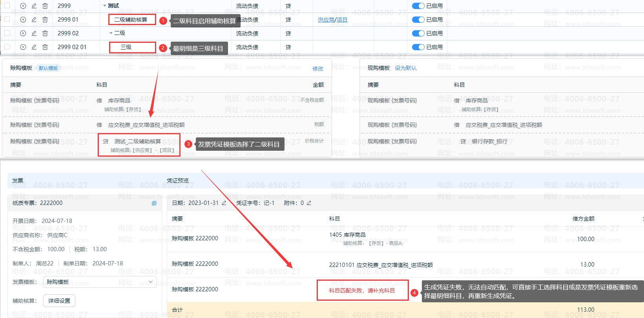This screenshot has width=644, height=318.
Task: Edit the voucher date 2023-01-31 via pencil icon
Action: [x=224, y=203]
